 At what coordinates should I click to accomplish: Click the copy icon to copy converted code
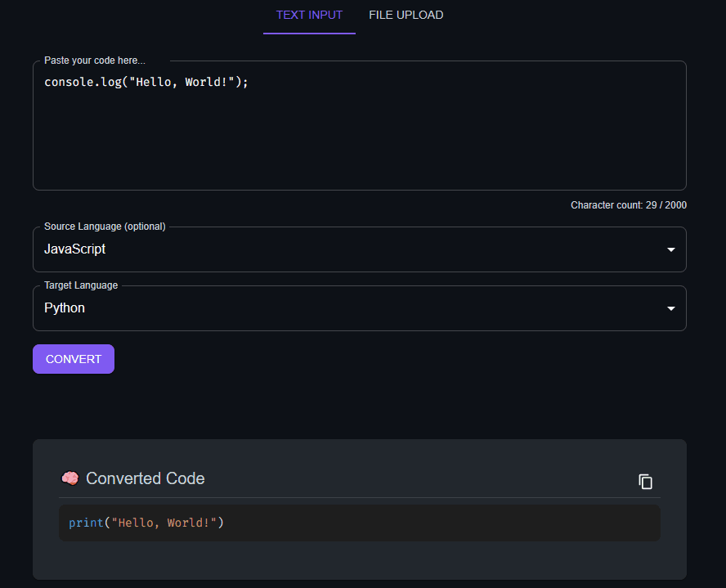pyautogui.click(x=645, y=482)
